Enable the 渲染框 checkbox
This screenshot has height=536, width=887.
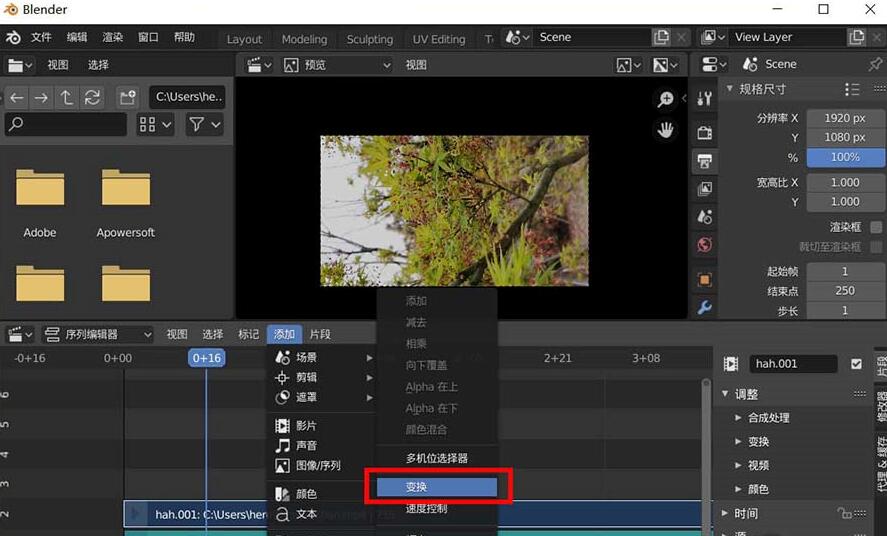pos(876,227)
